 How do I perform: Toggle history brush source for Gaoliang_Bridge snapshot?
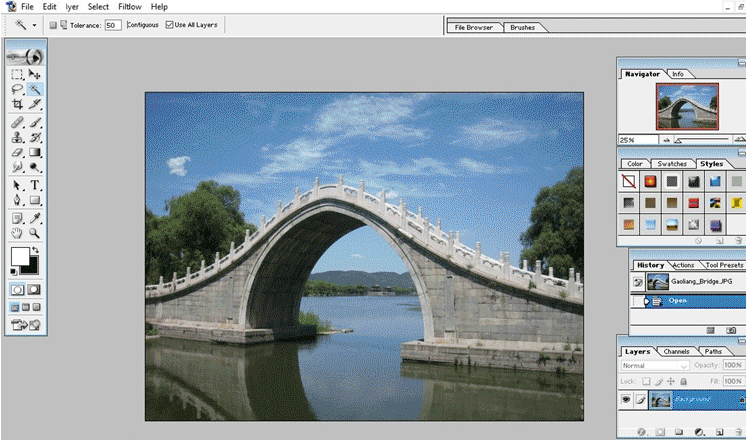(x=637, y=282)
